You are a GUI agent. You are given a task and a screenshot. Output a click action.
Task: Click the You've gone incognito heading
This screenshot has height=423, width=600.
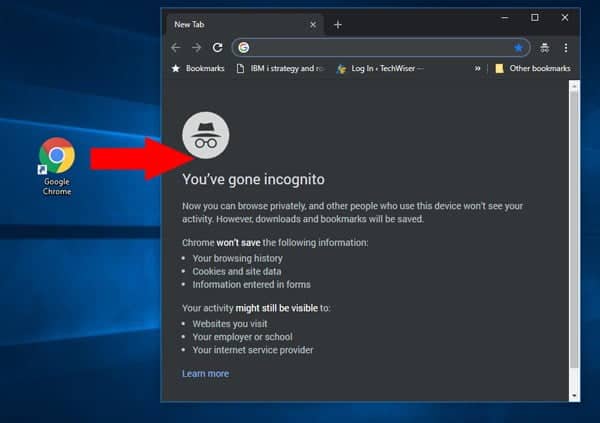[253, 180]
